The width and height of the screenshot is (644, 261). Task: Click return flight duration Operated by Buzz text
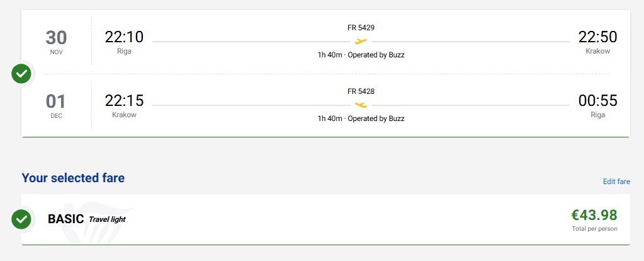point(361,119)
